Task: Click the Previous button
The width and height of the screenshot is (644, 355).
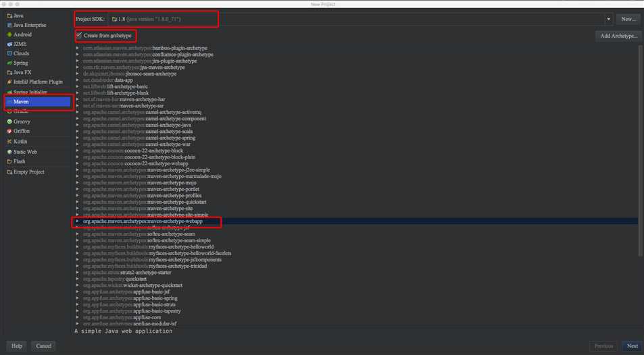Action: (603, 346)
